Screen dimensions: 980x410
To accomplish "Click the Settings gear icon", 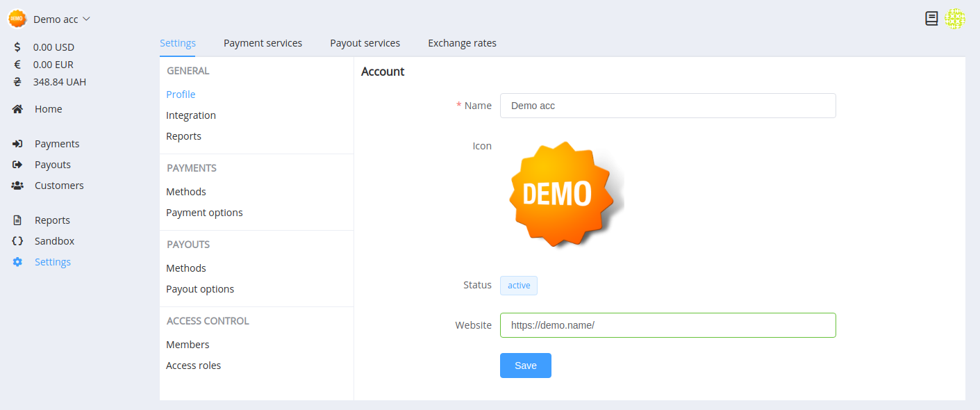I will click(x=17, y=262).
